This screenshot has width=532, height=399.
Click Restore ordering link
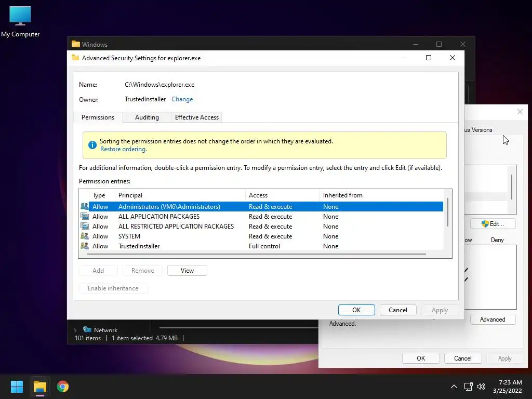click(124, 149)
